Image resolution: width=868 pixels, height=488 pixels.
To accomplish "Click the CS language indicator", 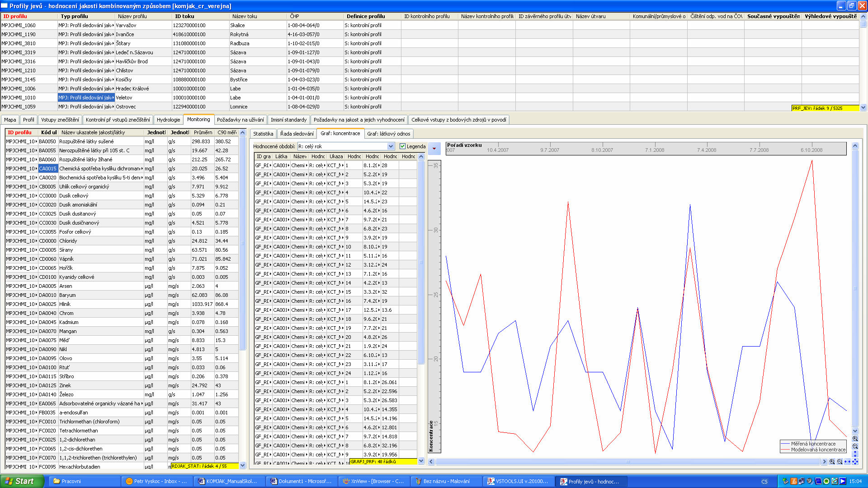I will click(x=764, y=481).
